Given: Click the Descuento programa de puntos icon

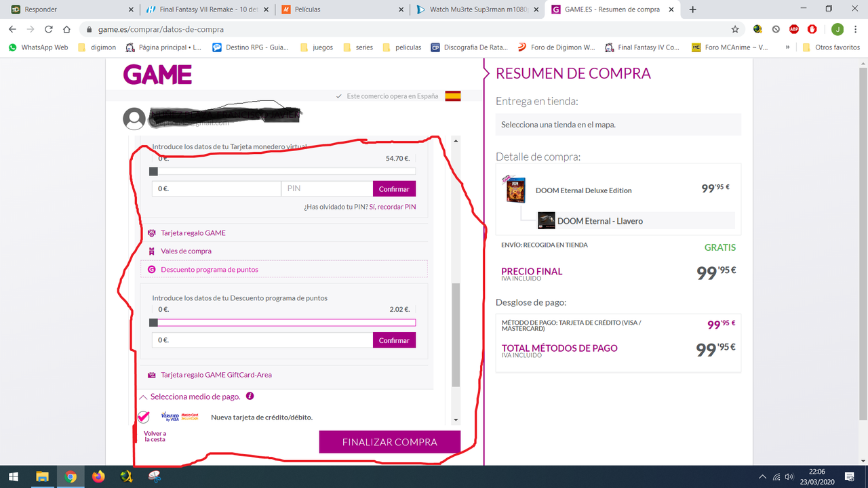Looking at the screenshot, I should click(x=152, y=270).
